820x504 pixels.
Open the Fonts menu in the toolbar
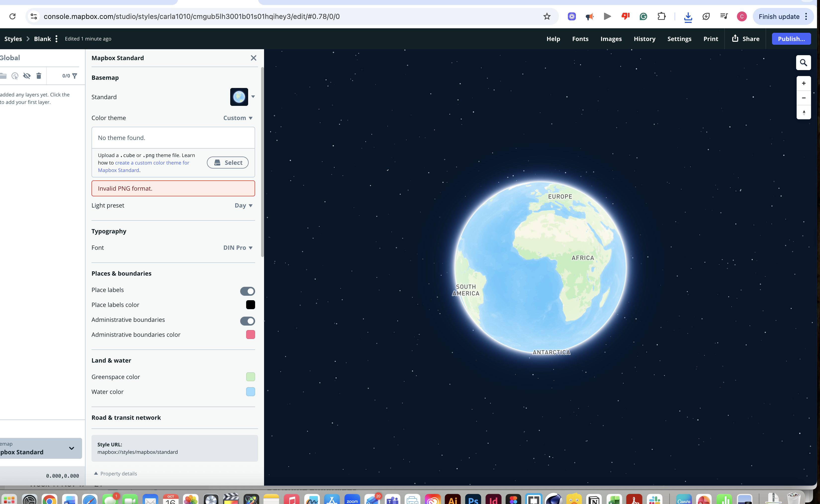[x=580, y=39]
